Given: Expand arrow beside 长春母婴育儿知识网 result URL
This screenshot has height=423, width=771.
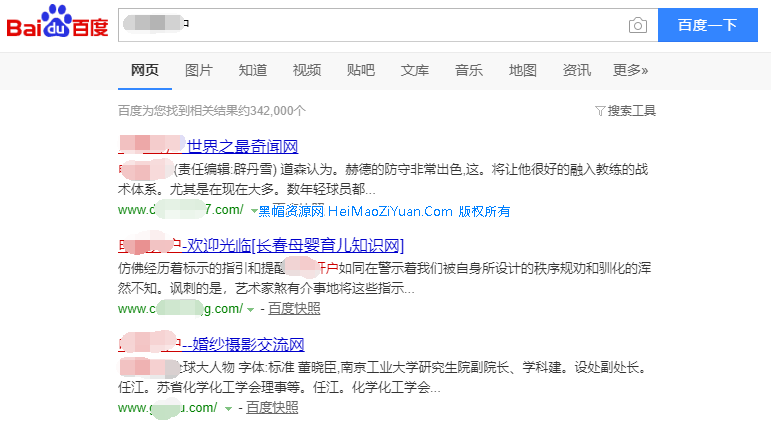Looking at the screenshot, I should pos(250,310).
